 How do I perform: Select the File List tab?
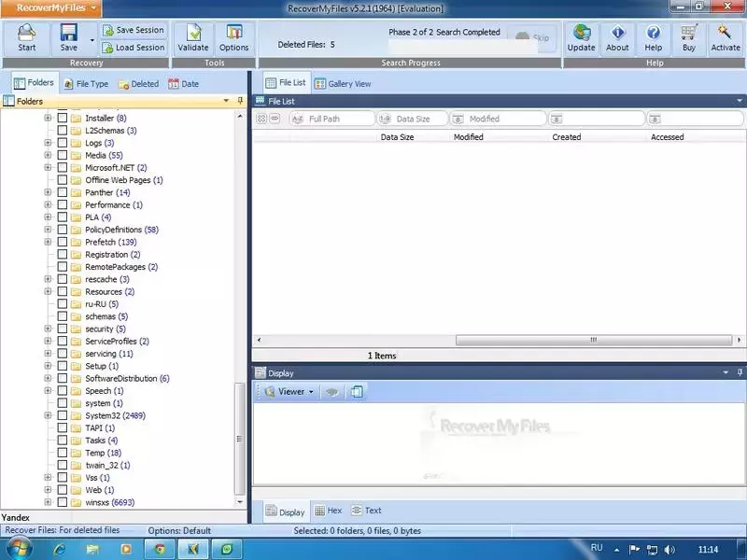tap(286, 83)
